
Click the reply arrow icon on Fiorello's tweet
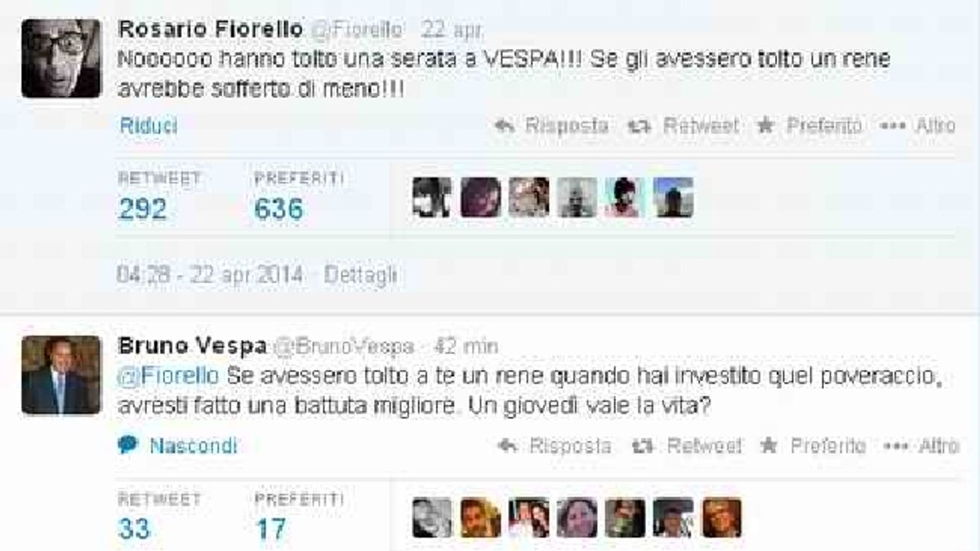point(505,127)
